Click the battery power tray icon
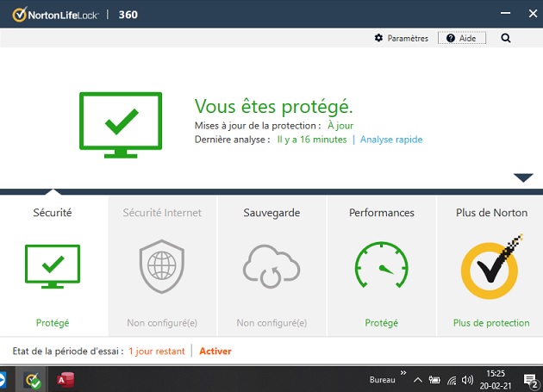This screenshot has height=392, width=543. [434, 380]
